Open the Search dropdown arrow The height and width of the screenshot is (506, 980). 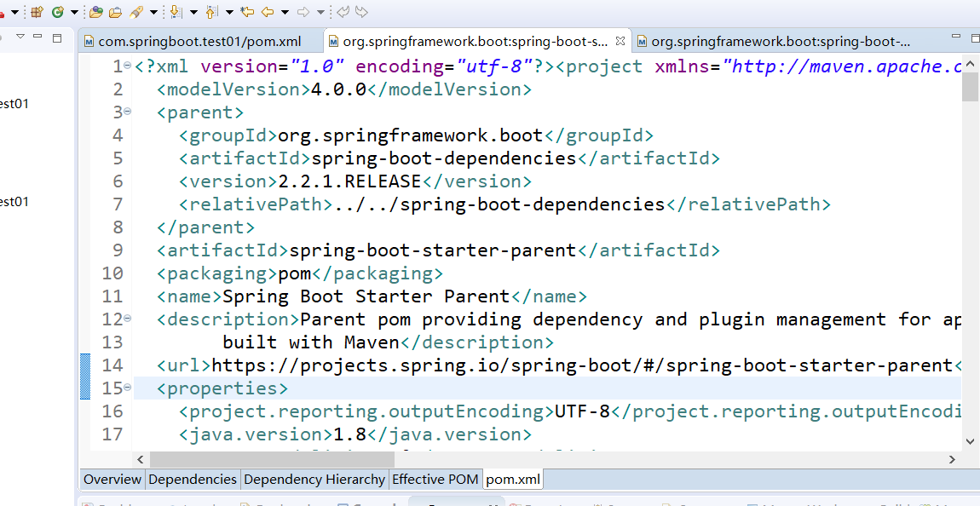point(153,11)
